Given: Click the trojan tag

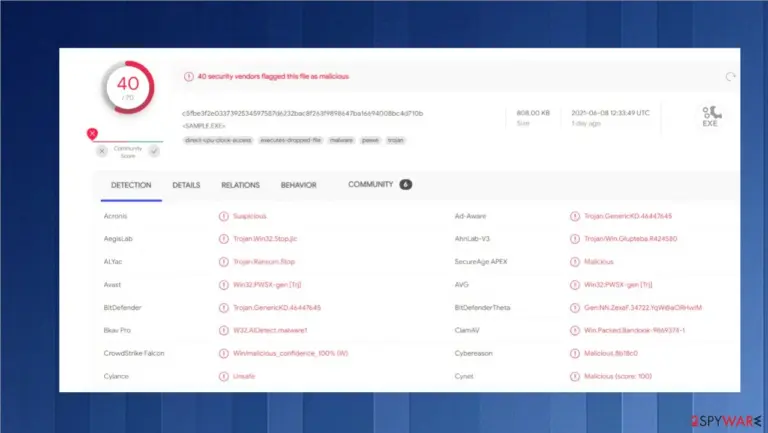Looking at the screenshot, I should pyautogui.click(x=396, y=140).
